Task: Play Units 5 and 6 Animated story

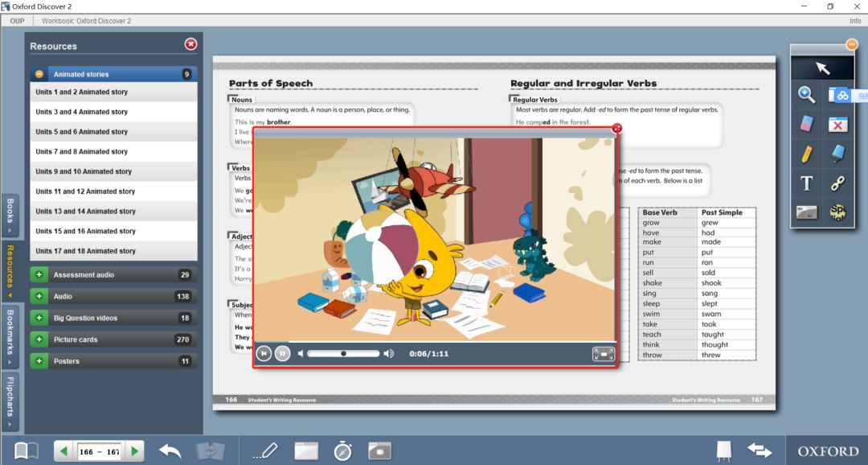Action: pos(113,132)
